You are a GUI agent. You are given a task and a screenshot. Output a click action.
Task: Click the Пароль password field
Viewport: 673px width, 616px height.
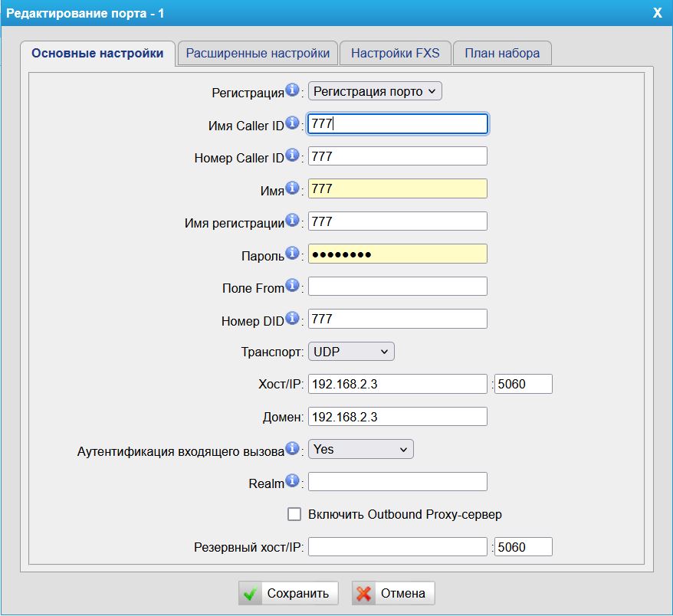click(398, 254)
